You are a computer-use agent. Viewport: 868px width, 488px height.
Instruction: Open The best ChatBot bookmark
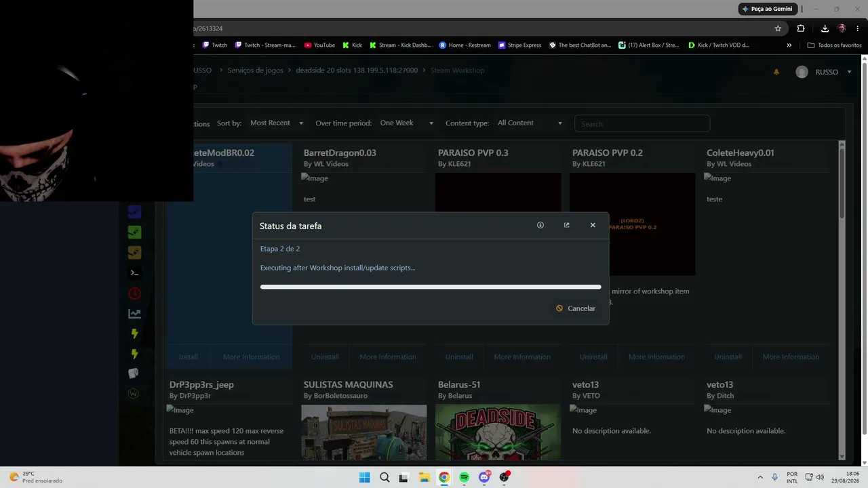[x=580, y=45]
